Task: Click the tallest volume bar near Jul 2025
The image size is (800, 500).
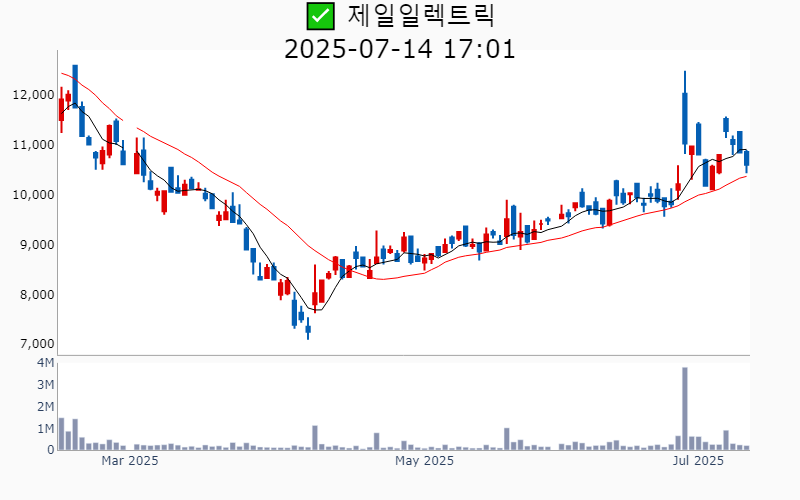Action: pyautogui.click(x=685, y=409)
